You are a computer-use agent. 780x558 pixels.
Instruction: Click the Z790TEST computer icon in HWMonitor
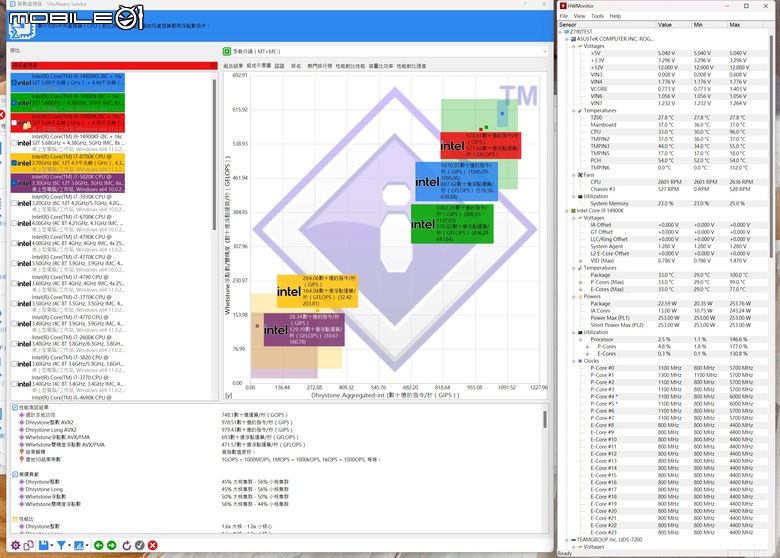[x=566, y=31]
